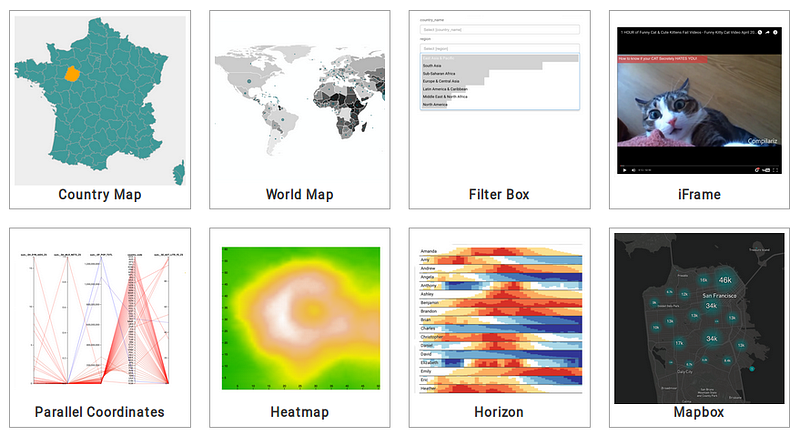
Task: Click the "Heather" row in the Horizon chart
Action: 500,389
